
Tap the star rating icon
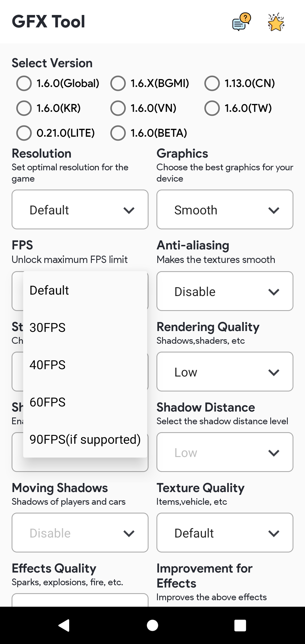click(x=276, y=22)
